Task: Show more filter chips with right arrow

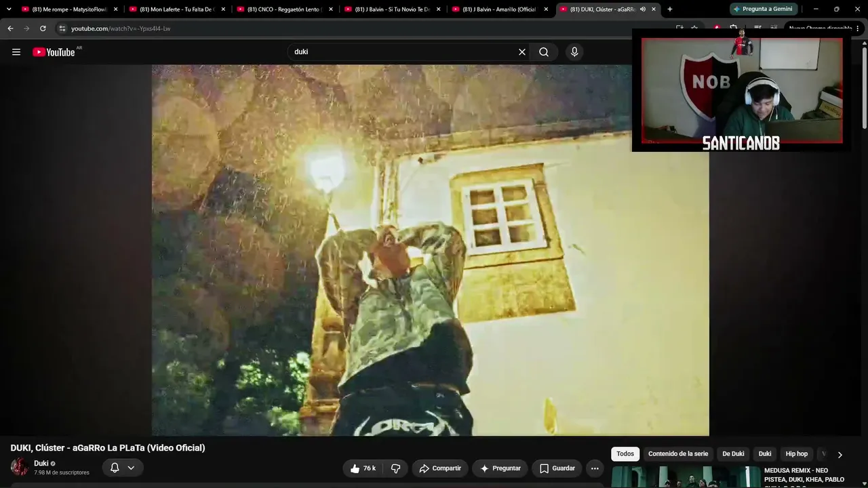Action: 840,455
